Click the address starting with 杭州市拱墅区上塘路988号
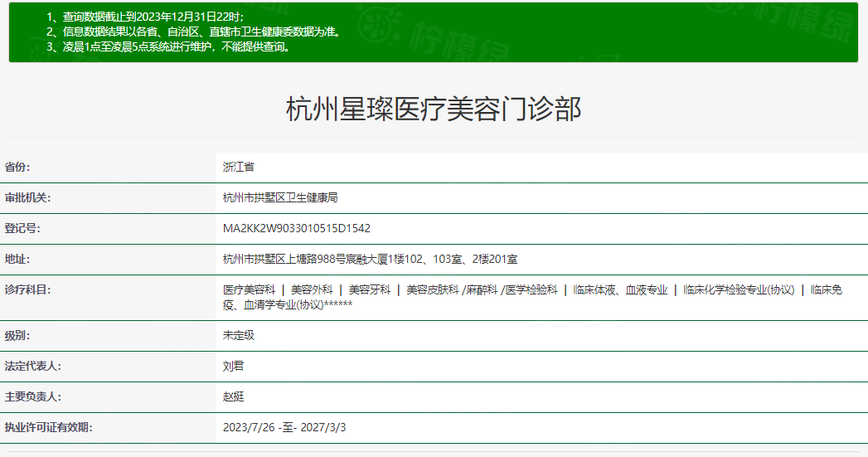Image resolution: width=868 pixels, height=457 pixels. [370, 259]
